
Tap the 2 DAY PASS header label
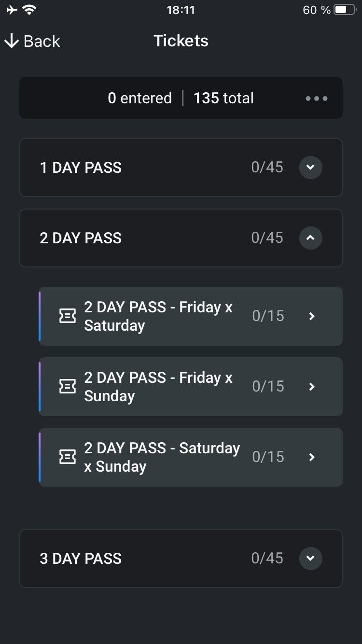(81, 238)
